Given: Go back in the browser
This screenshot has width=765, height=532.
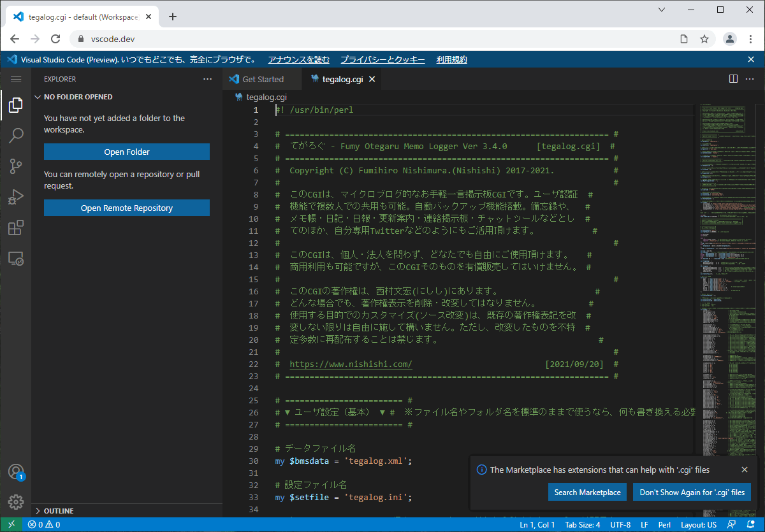Looking at the screenshot, I should pyautogui.click(x=15, y=39).
